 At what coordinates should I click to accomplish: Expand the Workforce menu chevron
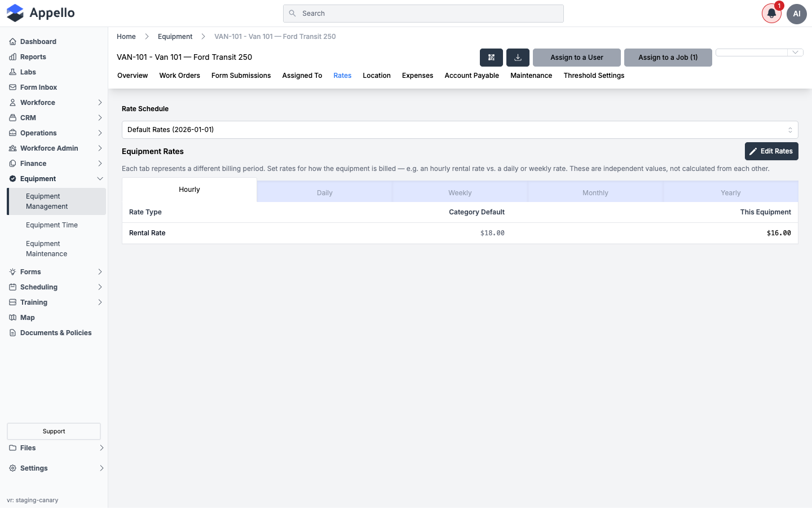[x=100, y=103]
